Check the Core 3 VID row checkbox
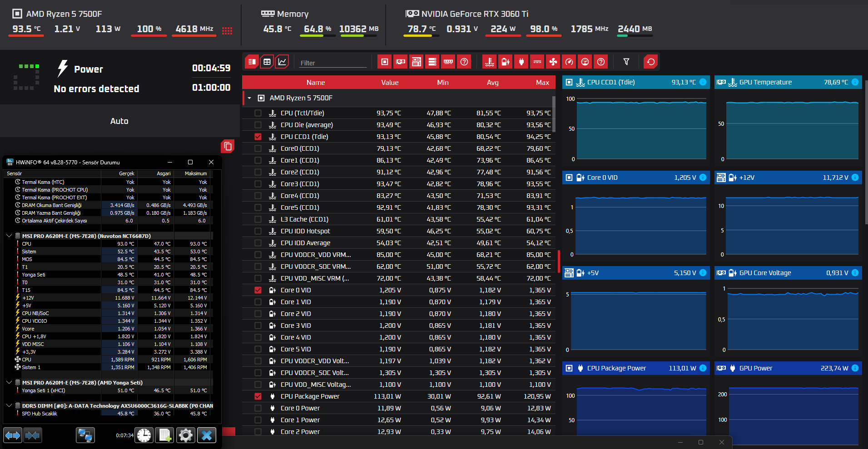This screenshot has height=449, width=868. coord(258,326)
